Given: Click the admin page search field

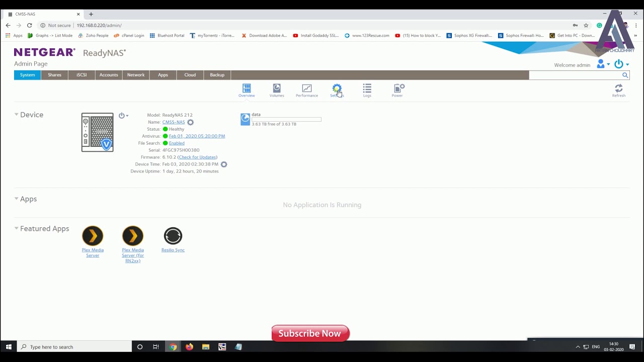Looking at the screenshot, I should (x=575, y=75).
